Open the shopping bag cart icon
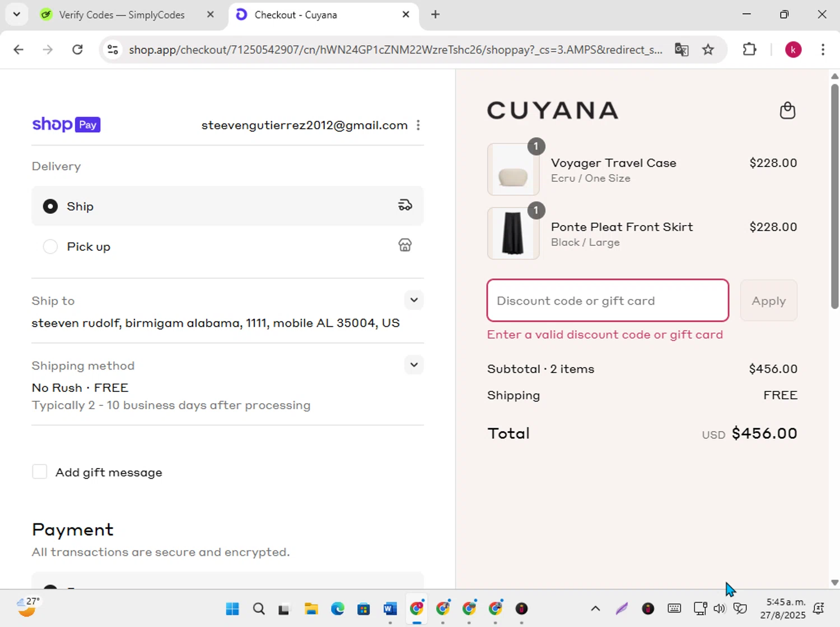This screenshot has width=840, height=627. 787,110
